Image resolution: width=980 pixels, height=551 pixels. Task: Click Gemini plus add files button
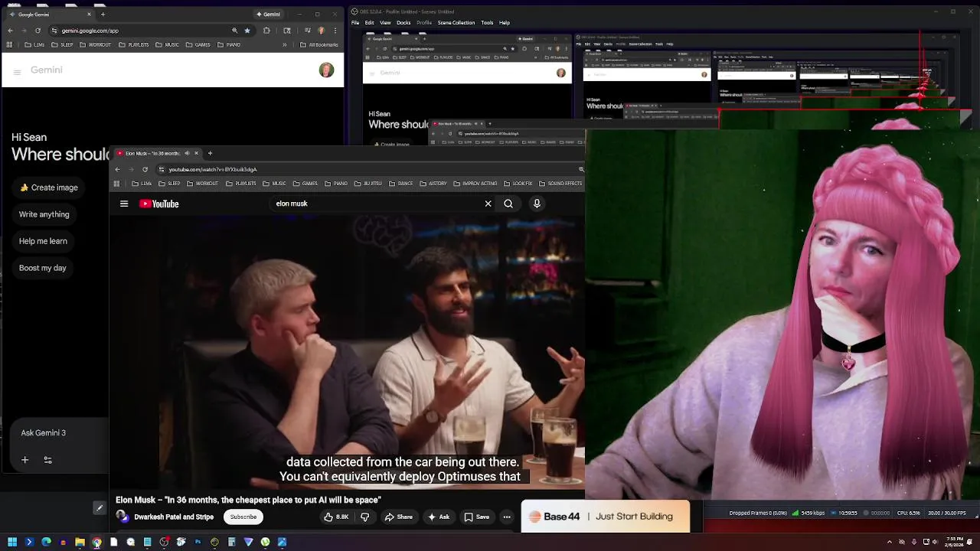coord(24,460)
